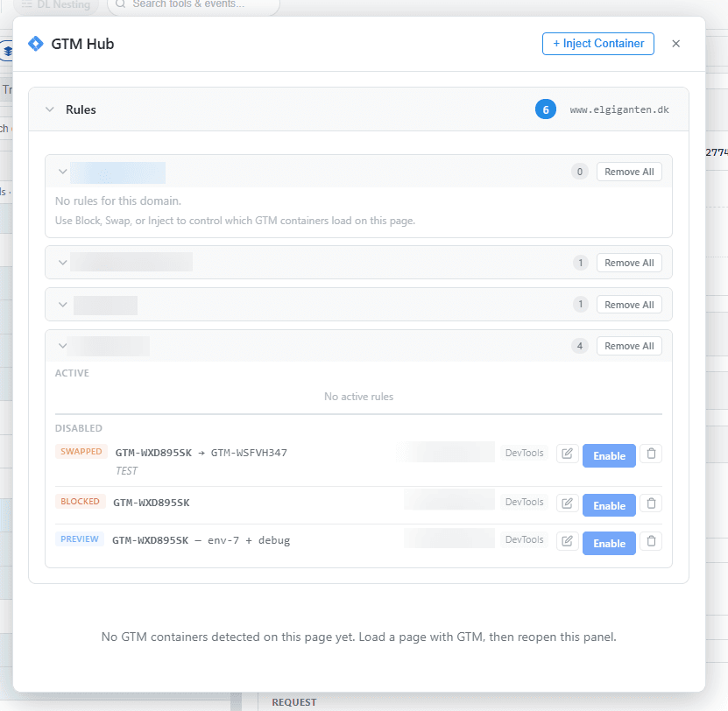Enable the SWAPPED GTM-WXD895SK rule

(x=609, y=455)
